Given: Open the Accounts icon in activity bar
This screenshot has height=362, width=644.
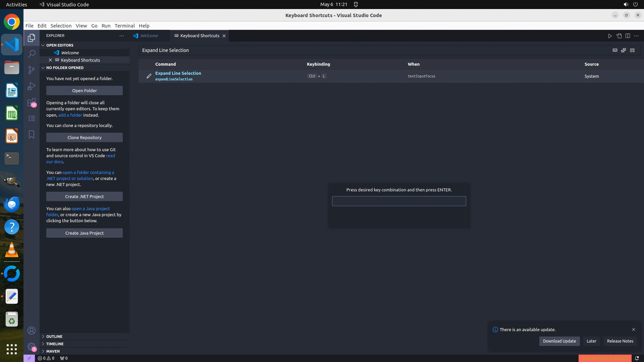Looking at the screenshot, I should coord(32,330).
